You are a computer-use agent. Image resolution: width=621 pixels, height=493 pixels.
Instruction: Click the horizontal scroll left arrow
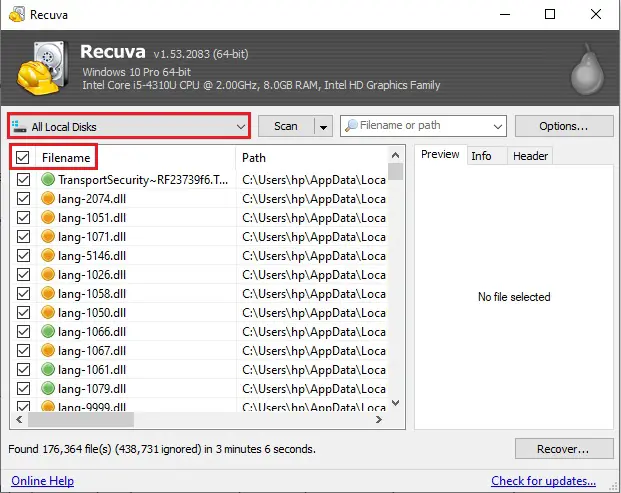pyautogui.click(x=19, y=419)
